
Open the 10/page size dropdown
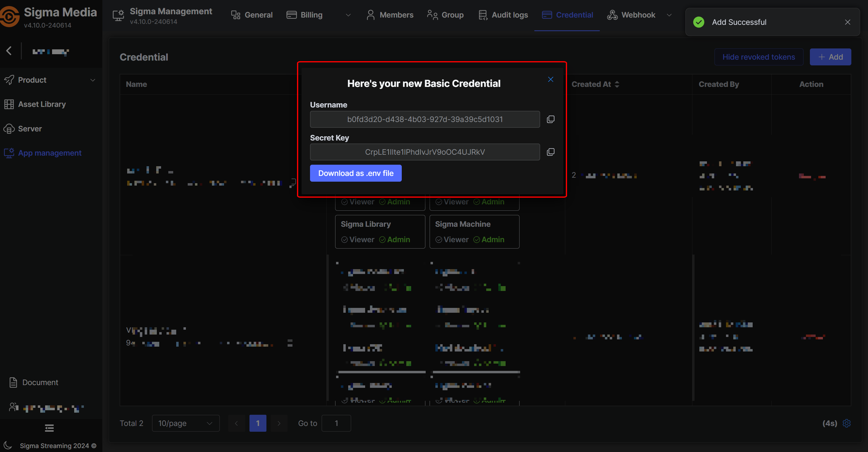point(185,423)
